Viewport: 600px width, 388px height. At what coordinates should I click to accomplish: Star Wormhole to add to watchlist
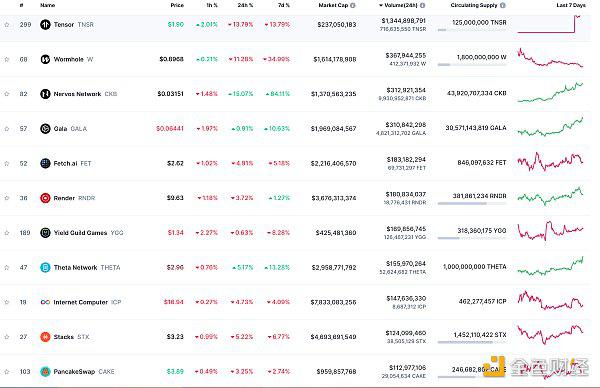pos(7,59)
